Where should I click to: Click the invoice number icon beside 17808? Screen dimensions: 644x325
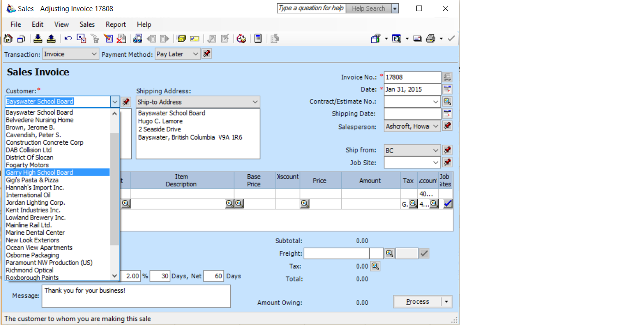447,77
